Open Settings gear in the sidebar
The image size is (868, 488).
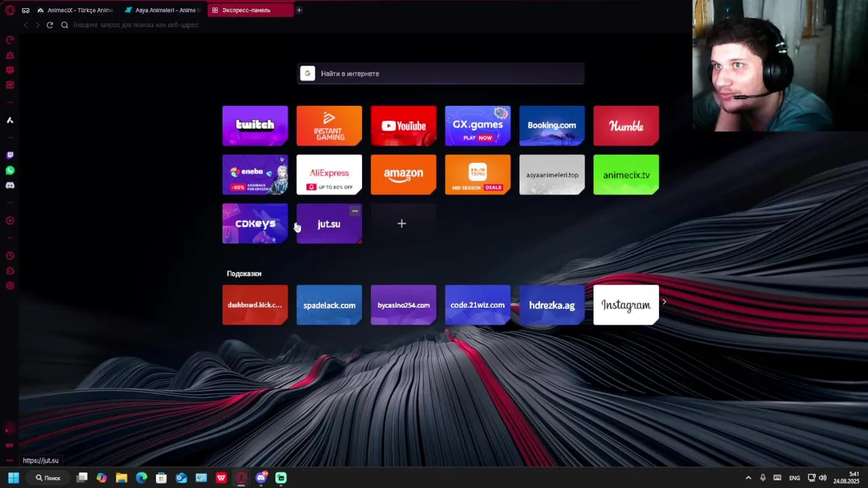click(9, 285)
